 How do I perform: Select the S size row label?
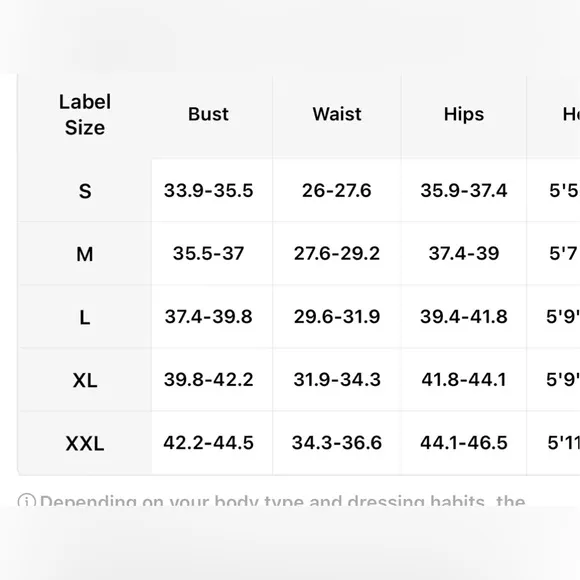pos(85,191)
